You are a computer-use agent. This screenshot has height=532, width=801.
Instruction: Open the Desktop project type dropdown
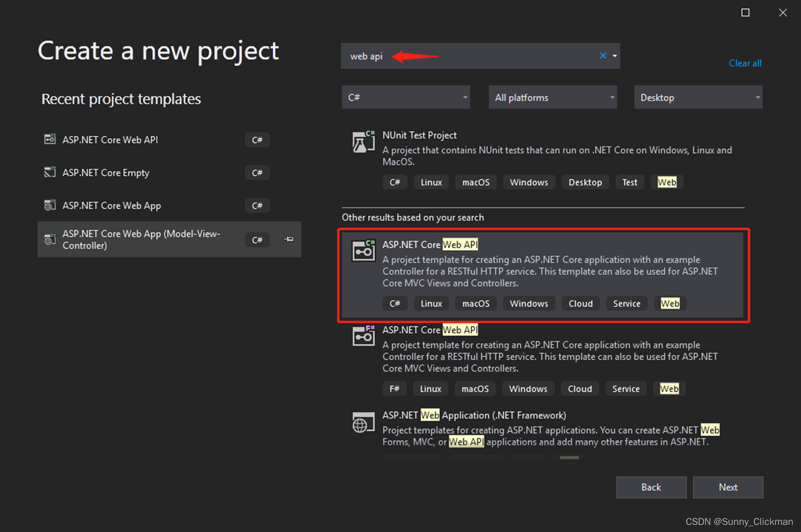698,97
